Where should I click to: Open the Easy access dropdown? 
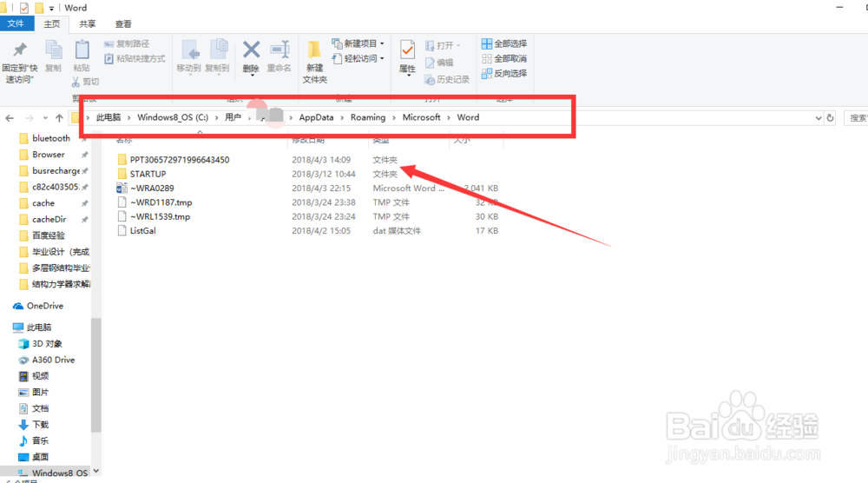pyautogui.click(x=358, y=58)
